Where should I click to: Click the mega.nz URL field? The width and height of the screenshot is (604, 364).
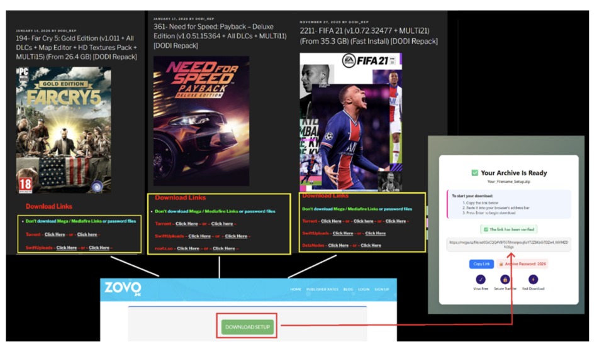(508, 244)
